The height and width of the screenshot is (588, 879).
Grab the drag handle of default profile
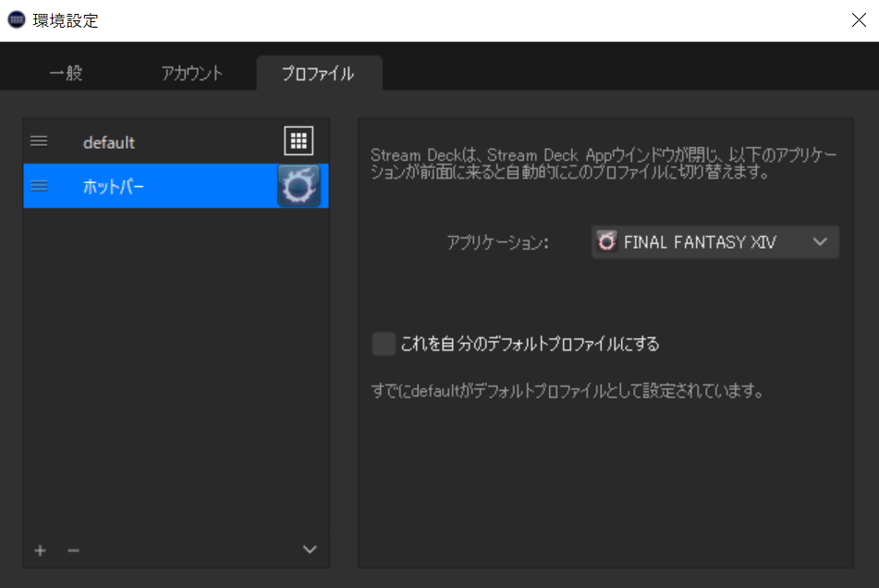(39, 141)
